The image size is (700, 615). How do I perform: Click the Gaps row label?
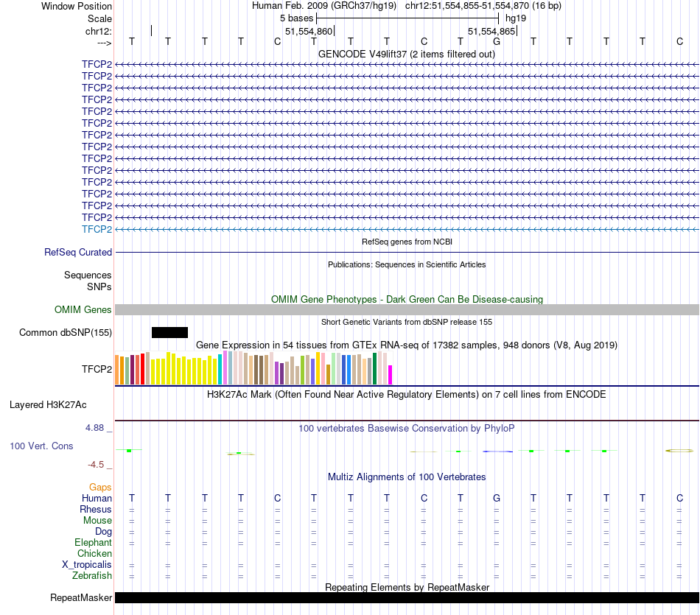(x=100, y=488)
